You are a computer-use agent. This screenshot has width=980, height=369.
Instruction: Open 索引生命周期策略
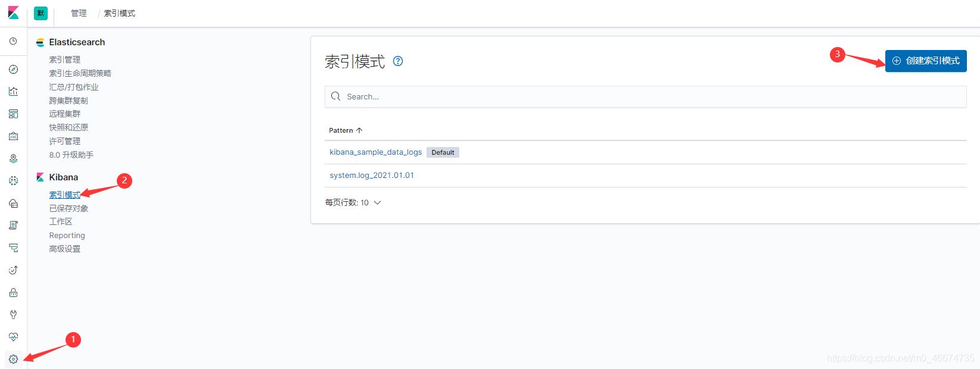[80, 73]
